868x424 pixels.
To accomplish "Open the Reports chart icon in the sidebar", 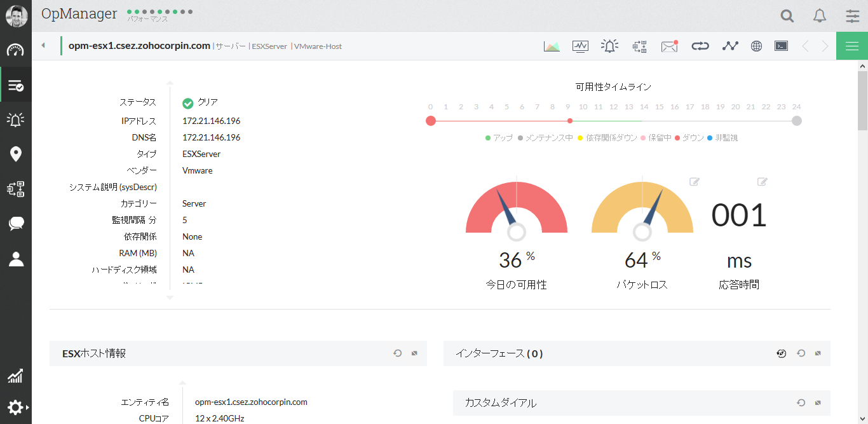I will (x=15, y=376).
